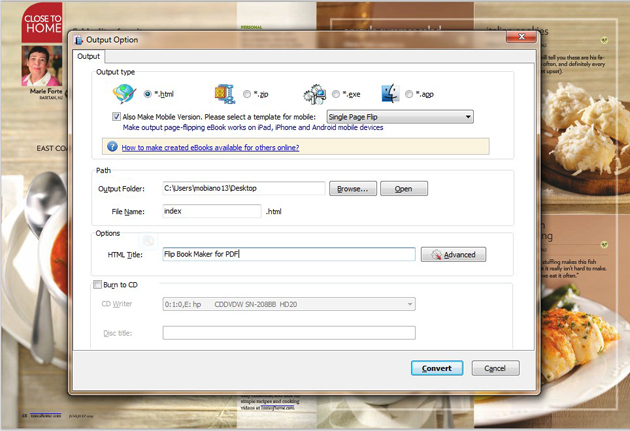
Task: Open the eBooks online availability help link
Action: tap(210, 147)
